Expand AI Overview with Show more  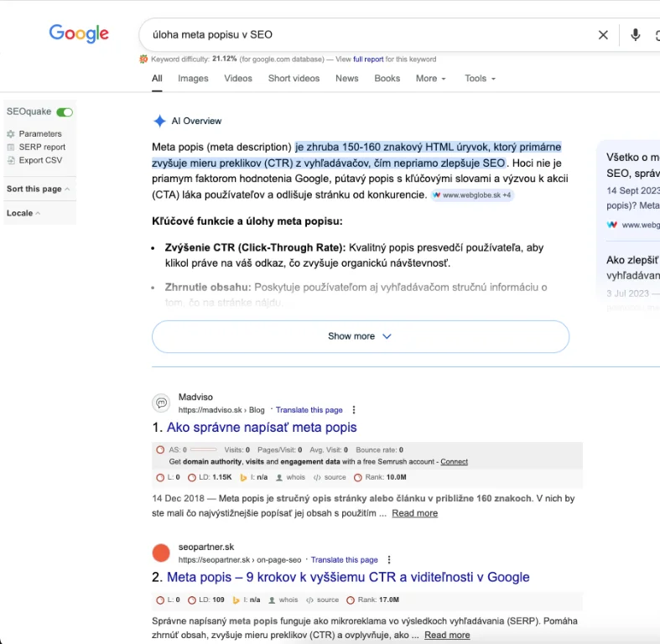pos(360,336)
